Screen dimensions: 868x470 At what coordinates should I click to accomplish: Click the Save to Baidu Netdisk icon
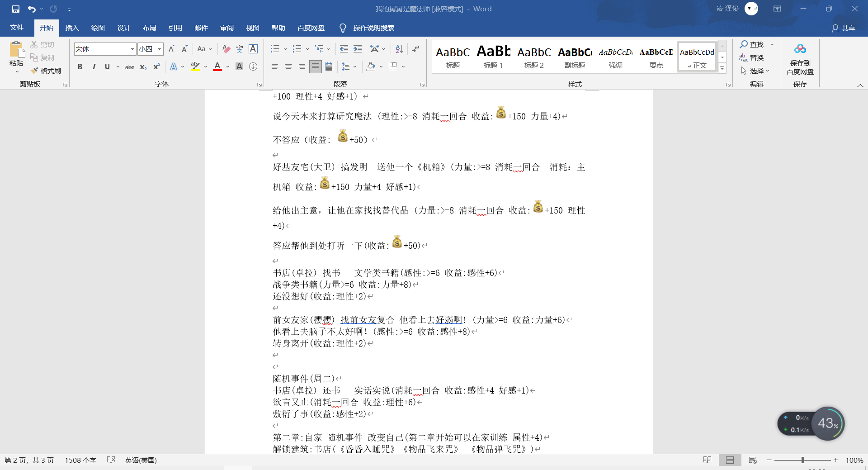800,59
